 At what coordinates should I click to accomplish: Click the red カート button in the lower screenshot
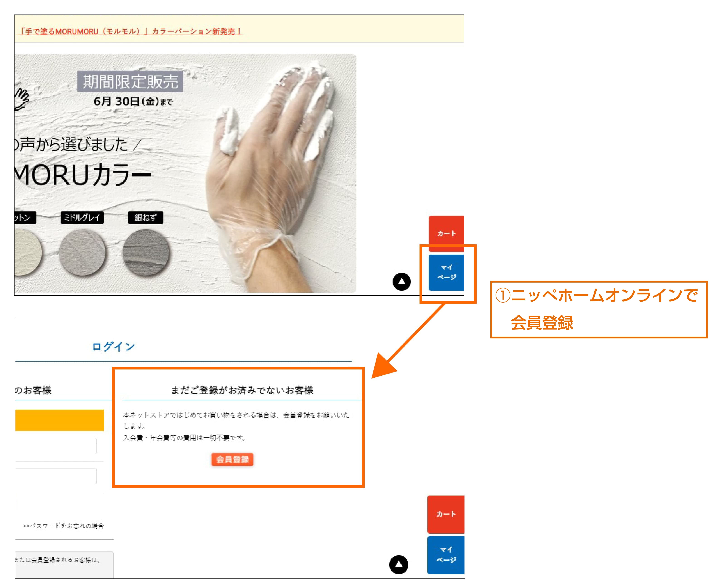[446, 514]
